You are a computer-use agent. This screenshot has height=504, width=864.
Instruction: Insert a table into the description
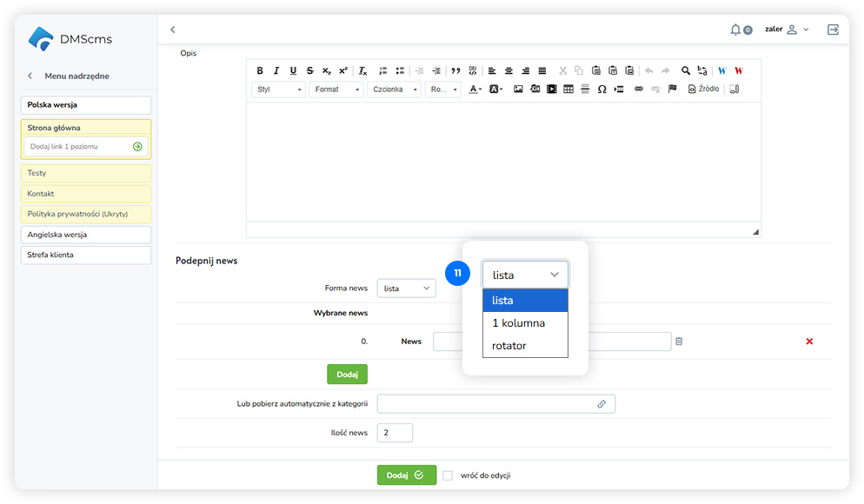[x=568, y=90]
